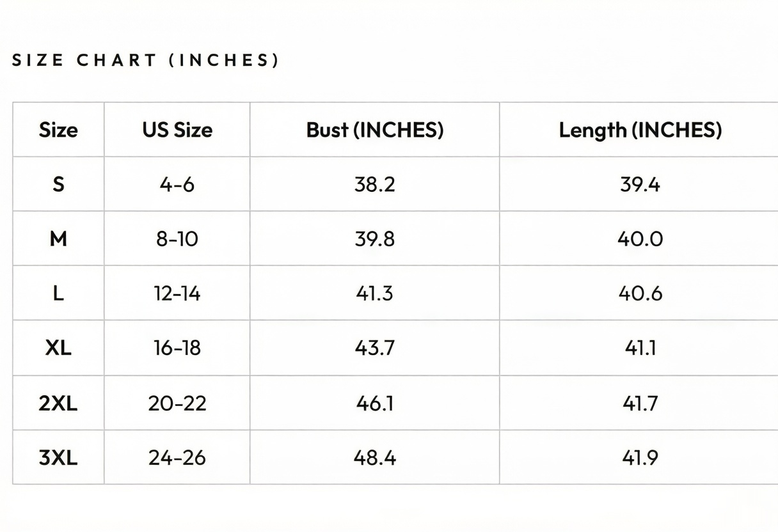Select the 12-14 US size cell
The height and width of the screenshot is (532, 778).
177,293
